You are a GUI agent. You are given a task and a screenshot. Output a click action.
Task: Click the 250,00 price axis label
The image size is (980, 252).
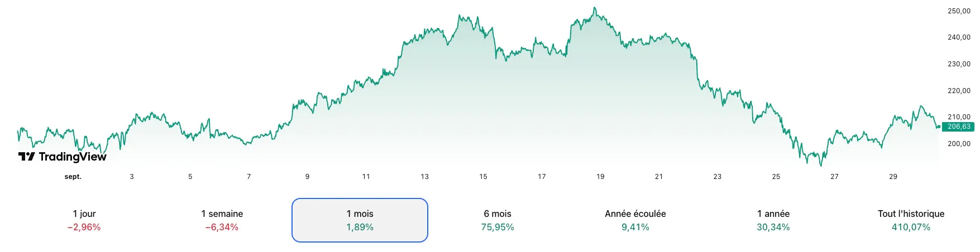tap(959, 11)
